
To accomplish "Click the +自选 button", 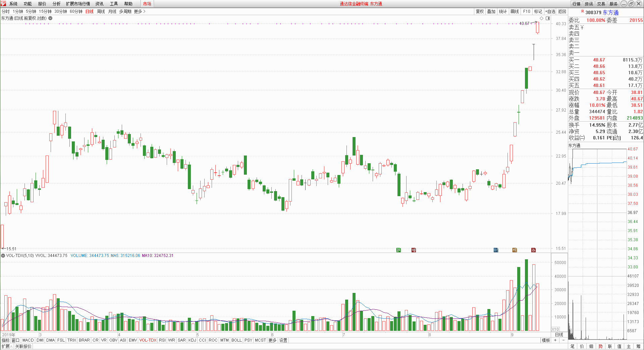I will [x=550, y=11].
